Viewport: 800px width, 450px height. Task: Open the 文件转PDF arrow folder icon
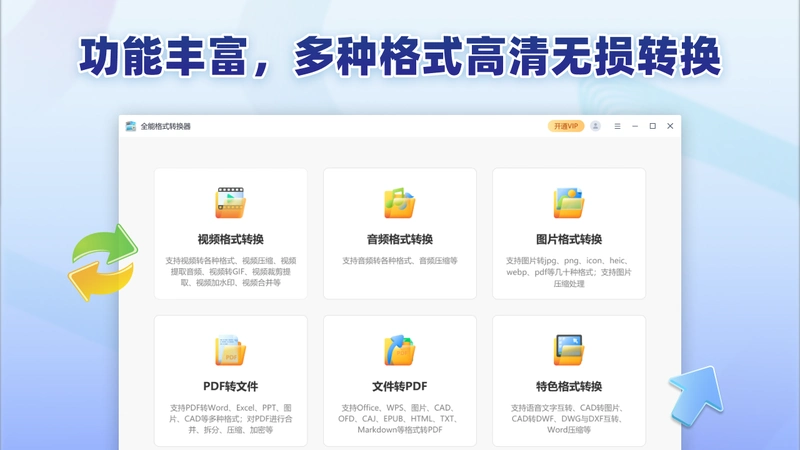tap(399, 350)
